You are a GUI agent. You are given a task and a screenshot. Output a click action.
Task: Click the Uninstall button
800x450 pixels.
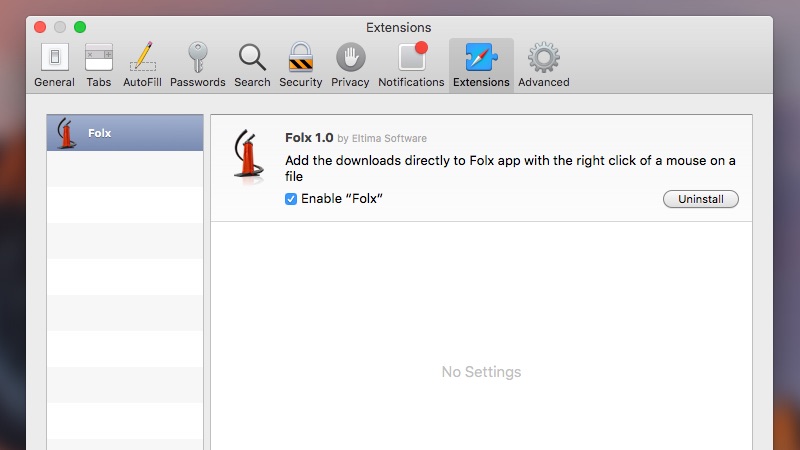[701, 199]
